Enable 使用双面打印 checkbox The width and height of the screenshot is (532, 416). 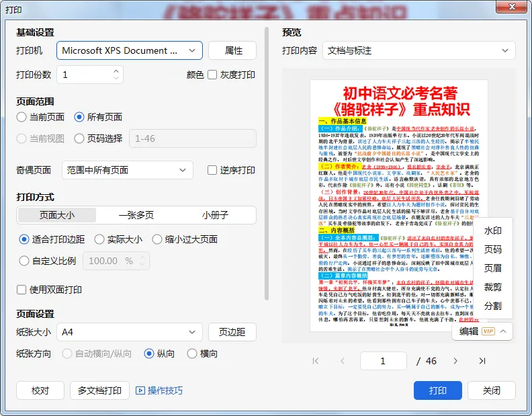[x=21, y=290]
